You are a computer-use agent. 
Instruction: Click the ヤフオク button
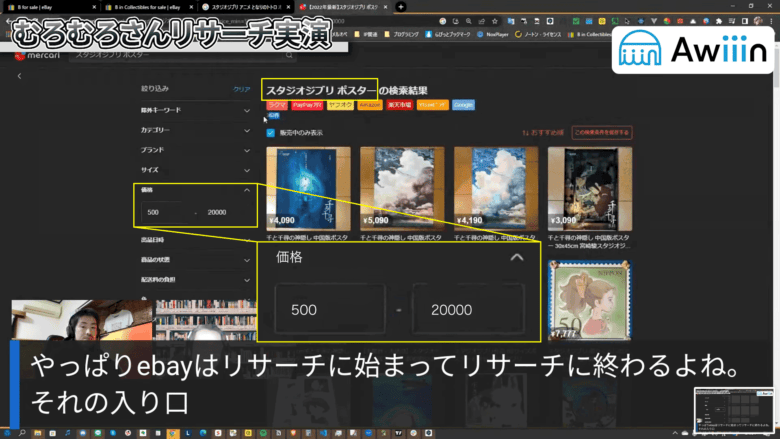pyautogui.click(x=340, y=105)
